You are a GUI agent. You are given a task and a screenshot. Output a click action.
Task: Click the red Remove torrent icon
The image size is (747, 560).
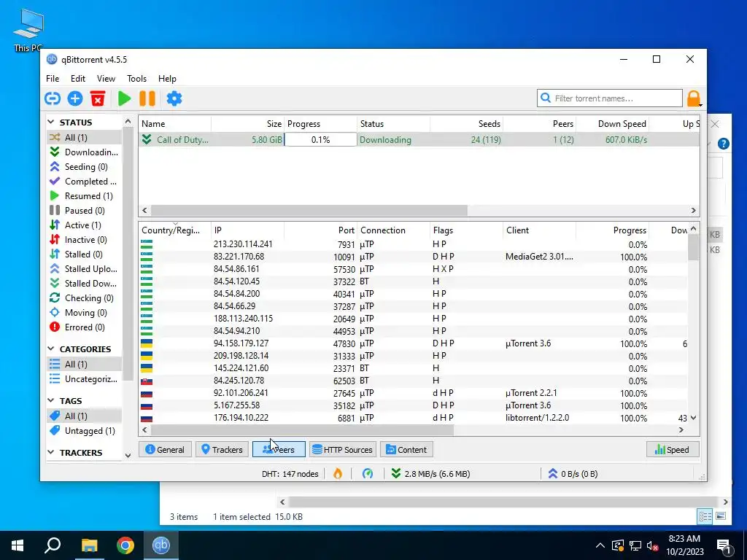click(x=98, y=98)
